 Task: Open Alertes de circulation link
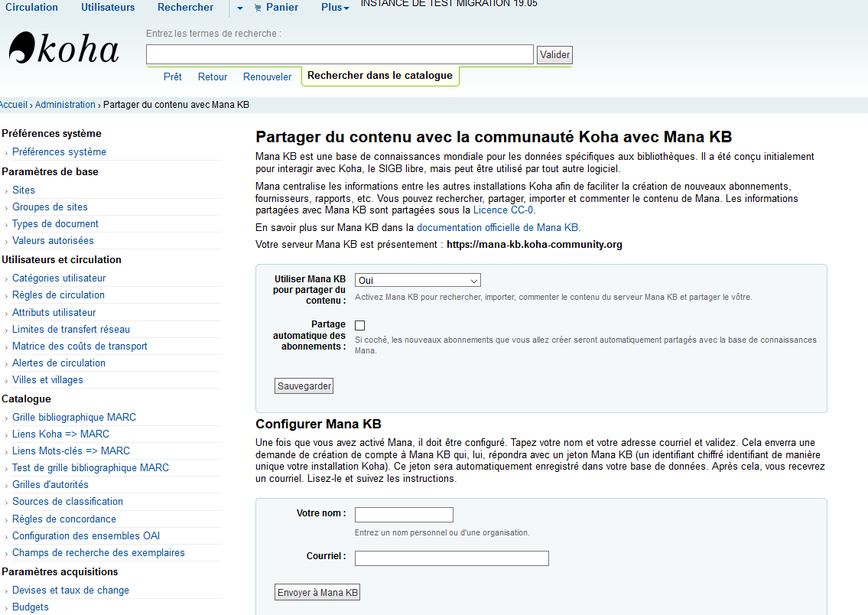[59, 363]
